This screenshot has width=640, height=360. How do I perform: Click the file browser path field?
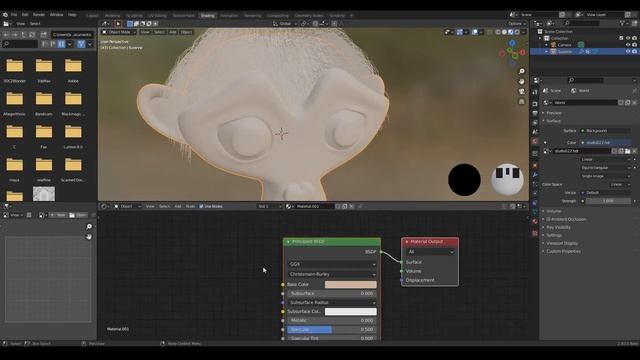point(72,35)
